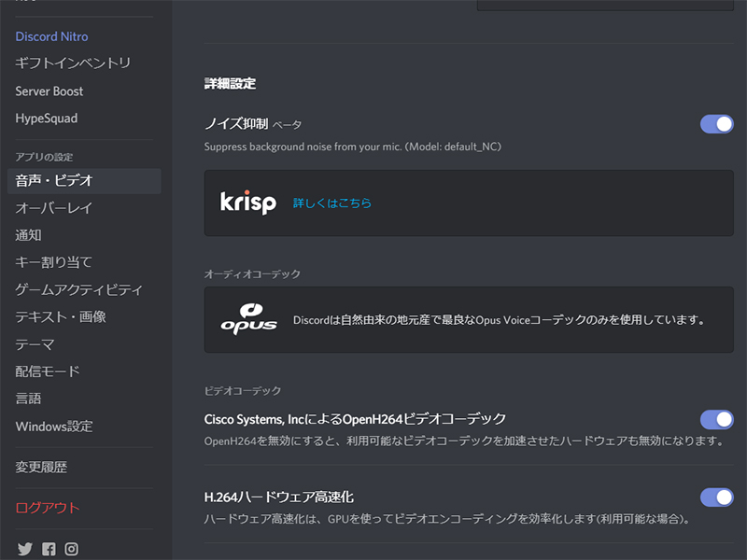
Task: Click the Facebook icon at sidebar bottom
Action: (x=49, y=549)
